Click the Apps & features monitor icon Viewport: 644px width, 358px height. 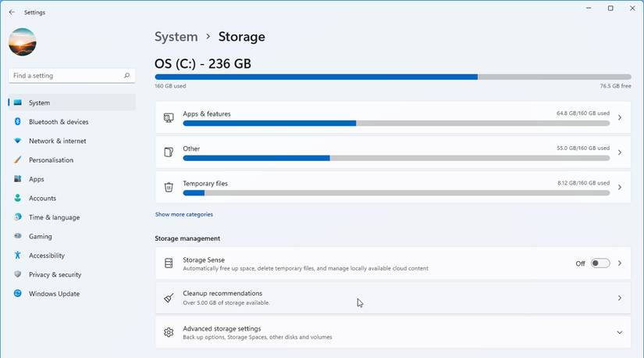click(169, 118)
